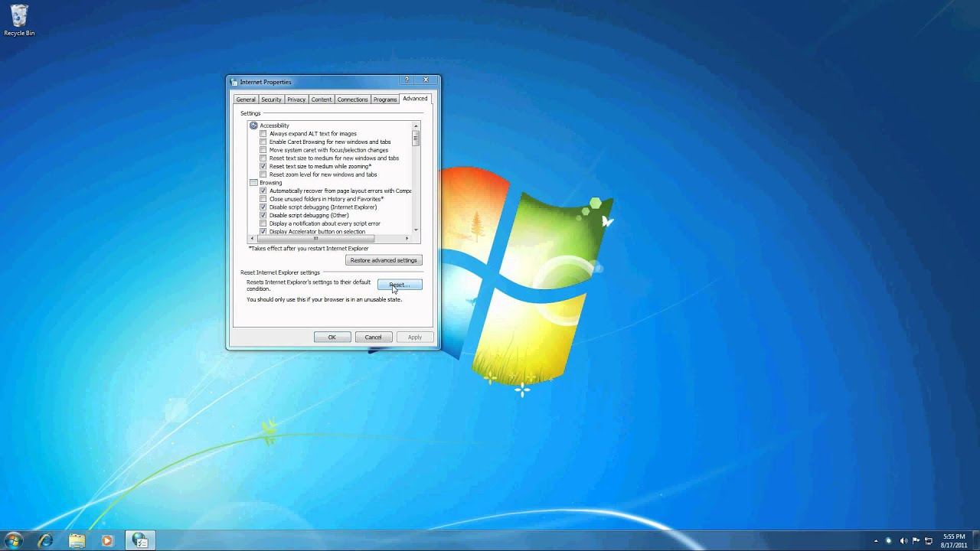Open the Recycle Bin desktop icon
980x551 pixels.
click(x=19, y=21)
